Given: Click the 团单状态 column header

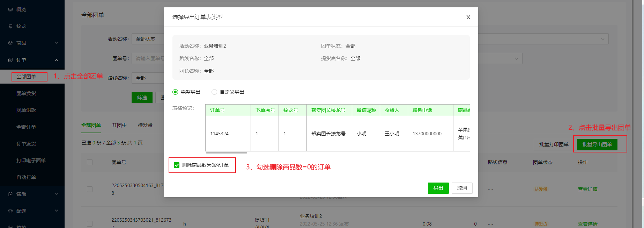Looking at the screenshot, I should 542,162.
